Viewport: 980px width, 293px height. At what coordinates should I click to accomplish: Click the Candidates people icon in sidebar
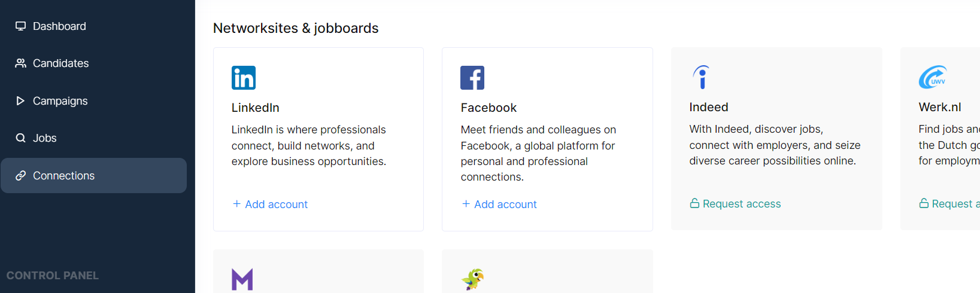coord(20,63)
